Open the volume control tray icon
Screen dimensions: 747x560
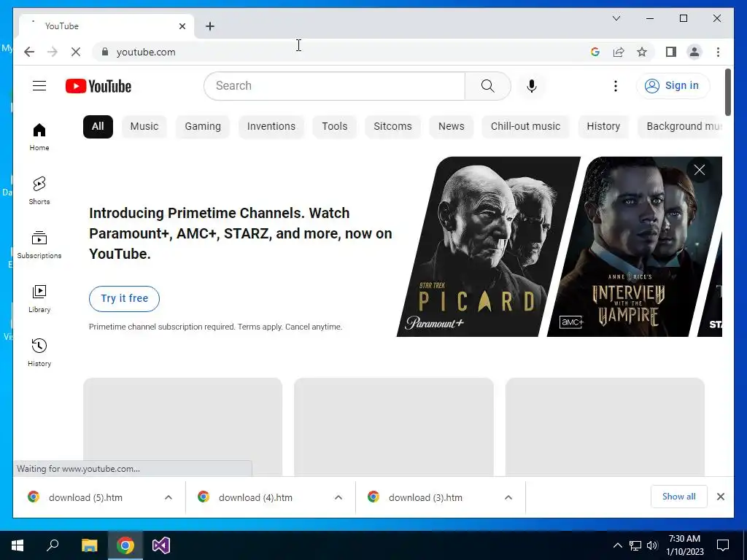pos(652,545)
